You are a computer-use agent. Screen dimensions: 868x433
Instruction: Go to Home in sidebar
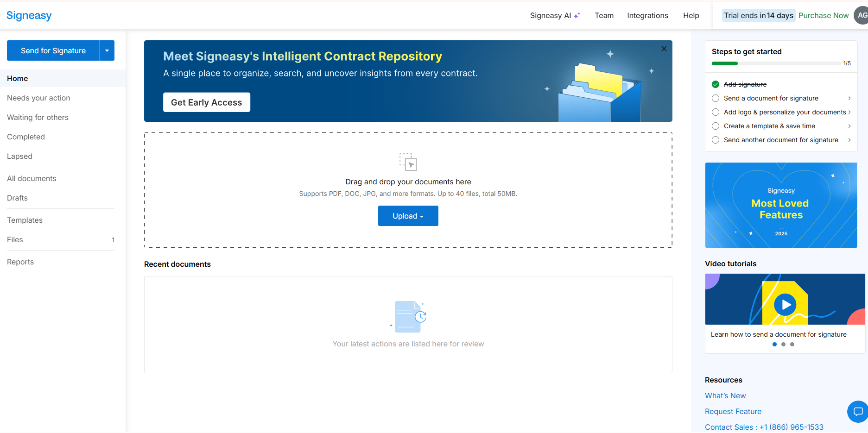point(63,78)
